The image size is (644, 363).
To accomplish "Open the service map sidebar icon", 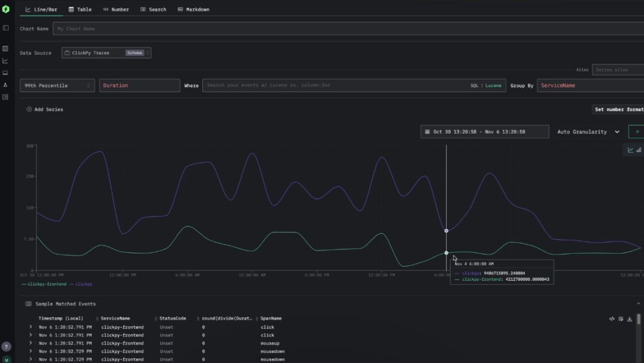I will click(x=5, y=85).
